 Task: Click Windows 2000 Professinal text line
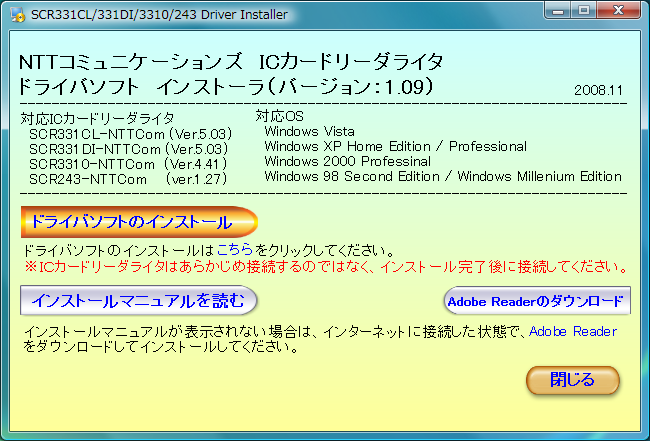(347, 161)
